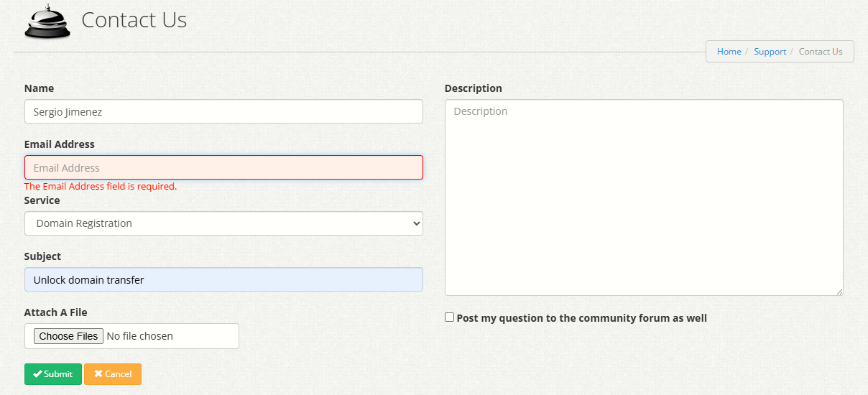Viewport: 868px width, 395px height.
Task: Click the Submit button
Action: (x=53, y=374)
